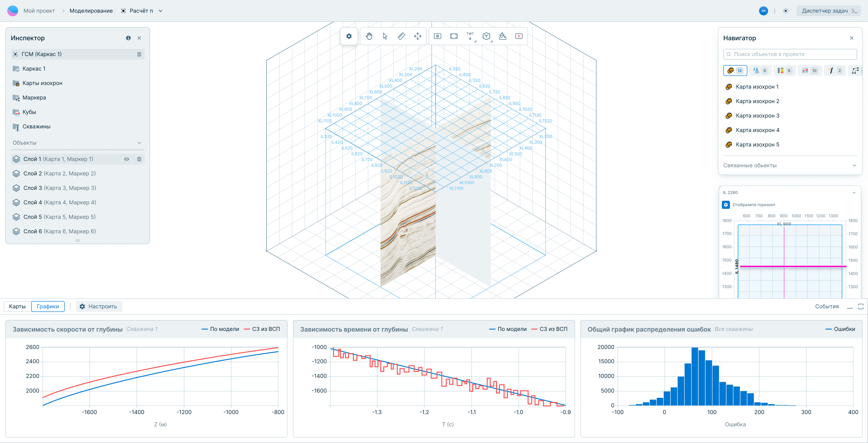Toggle light theme sun icon
The height and width of the screenshot is (443, 868).
click(785, 11)
